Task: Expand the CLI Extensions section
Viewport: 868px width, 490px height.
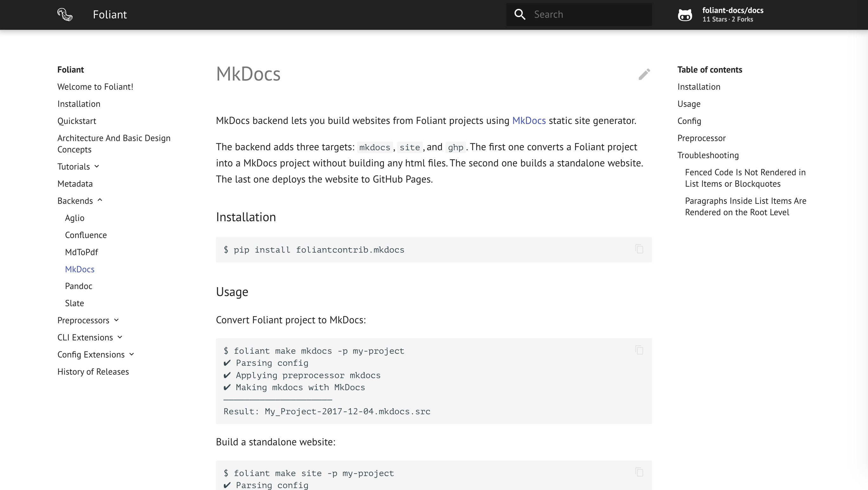Action: pos(120,337)
